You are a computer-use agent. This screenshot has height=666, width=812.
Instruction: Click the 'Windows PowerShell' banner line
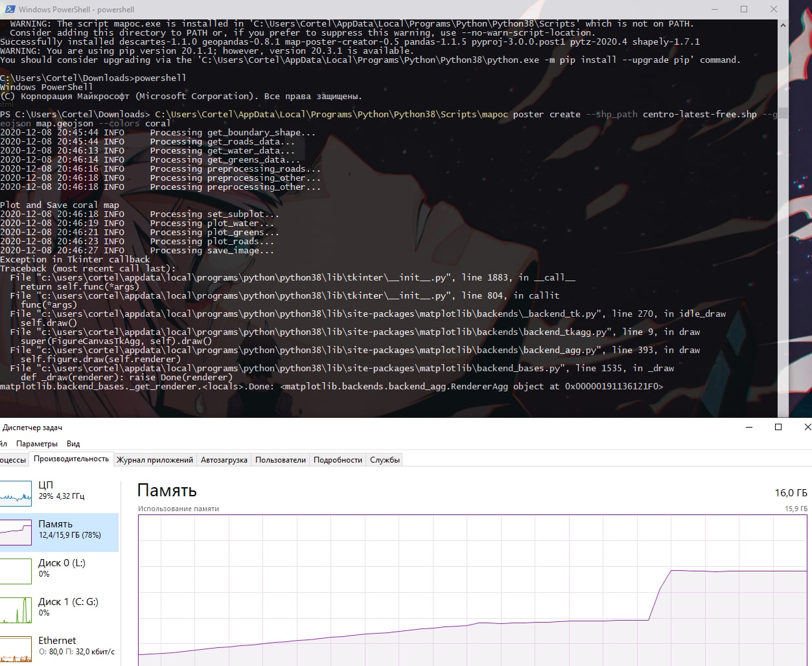click(x=47, y=87)
